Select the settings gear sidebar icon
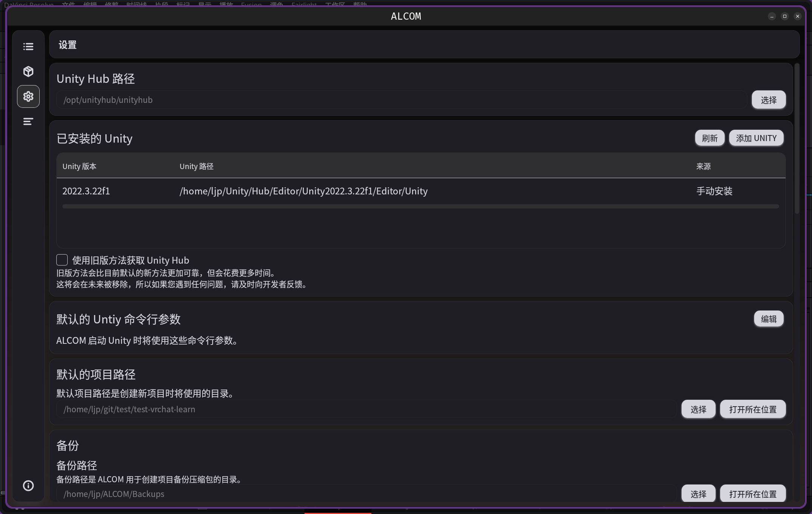Screen dimensions: 812x514 point(28,96)
